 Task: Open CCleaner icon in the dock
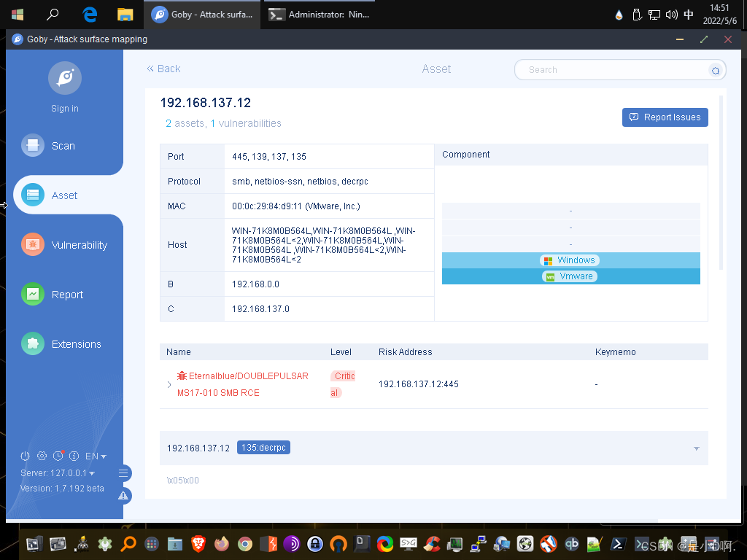coord(432,543)
